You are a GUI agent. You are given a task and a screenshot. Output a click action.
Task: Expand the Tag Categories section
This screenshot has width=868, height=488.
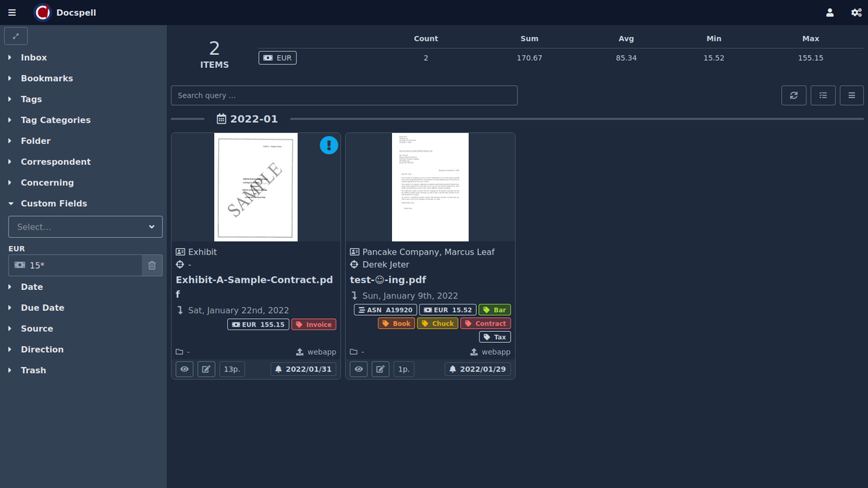pos(56,120)
